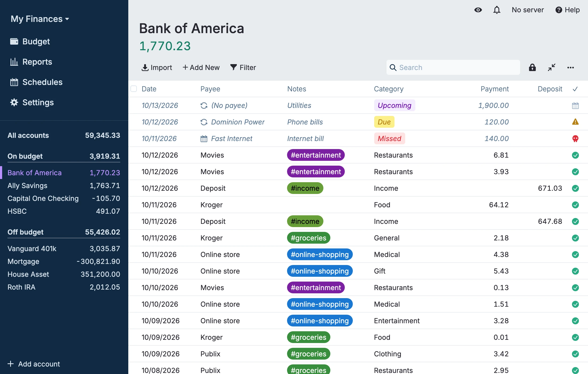This screenshot has width=588, height=374.
Task: Open the Gift category cell
Action: (x=380, y=271)
